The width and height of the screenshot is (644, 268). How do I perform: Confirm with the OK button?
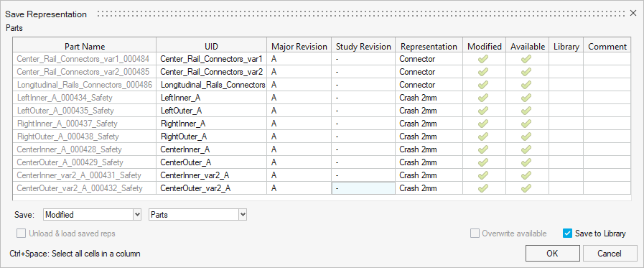tap(552, 254)
